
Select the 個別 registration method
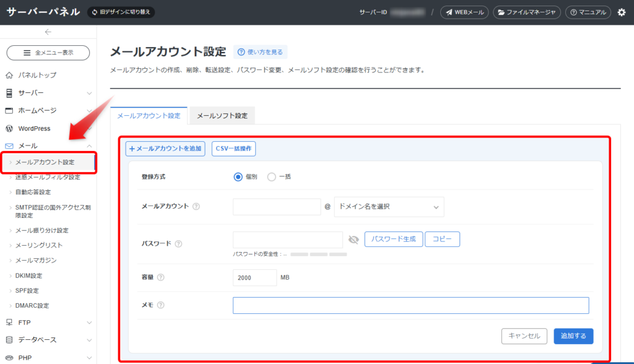[x=238, y=176]
